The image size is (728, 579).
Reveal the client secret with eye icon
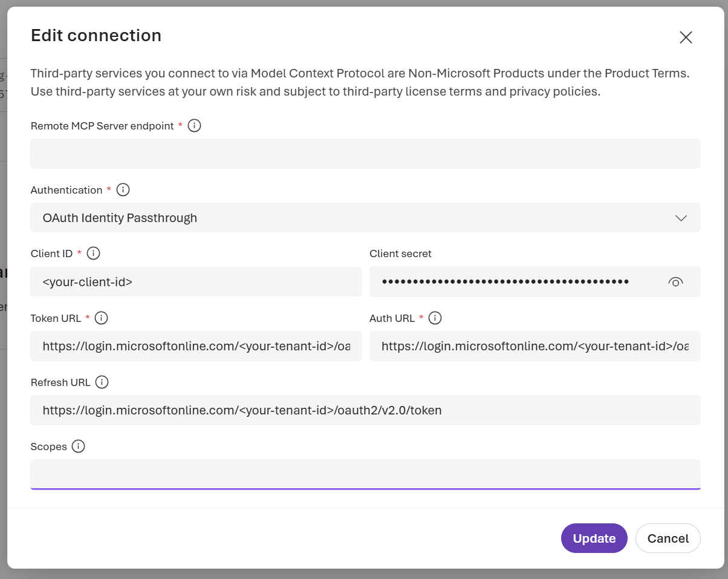676,282
